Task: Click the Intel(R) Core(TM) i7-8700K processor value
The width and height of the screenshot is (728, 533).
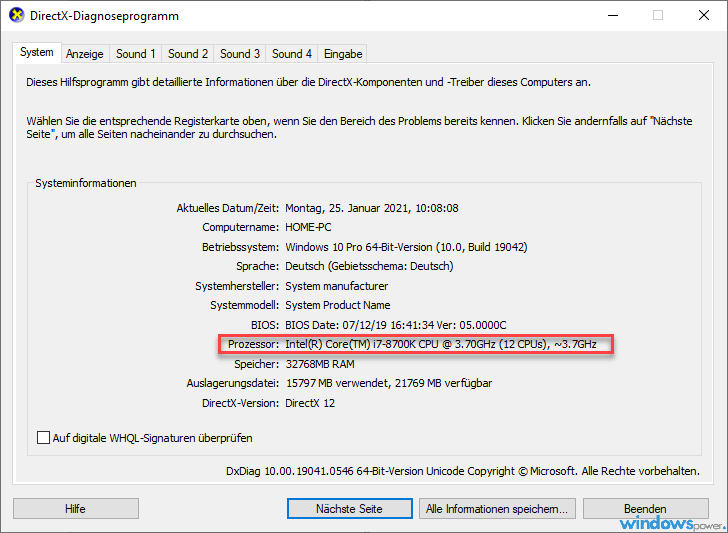Action: (x=441, y=344)
